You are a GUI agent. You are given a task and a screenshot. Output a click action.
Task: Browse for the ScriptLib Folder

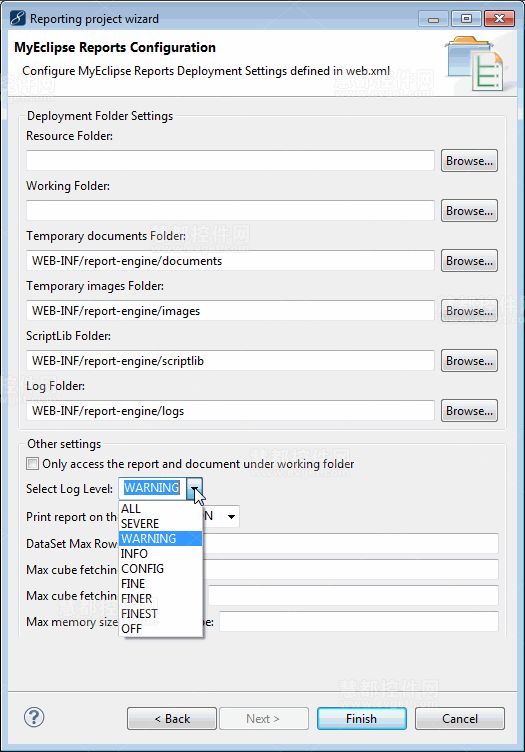(x=469, y=361)
